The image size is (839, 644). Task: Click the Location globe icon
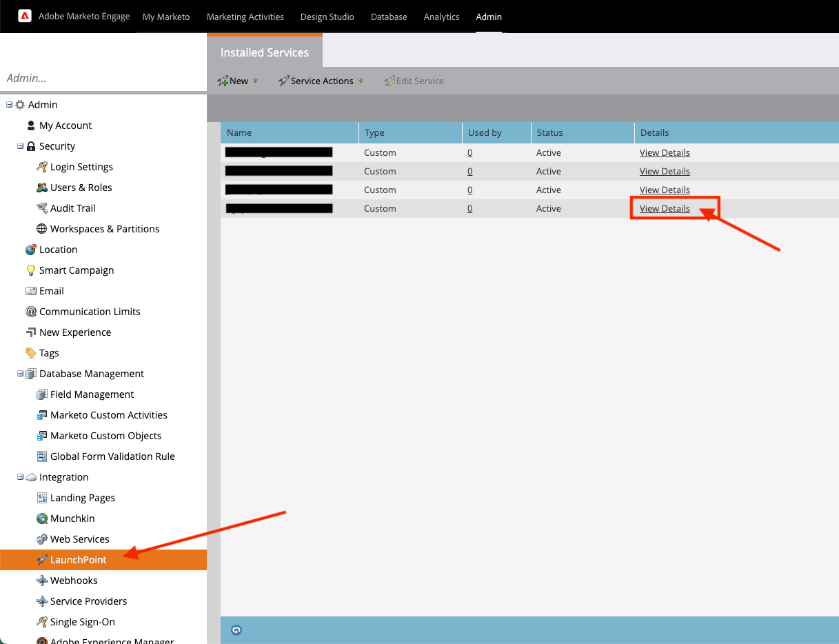pos(31,250)
